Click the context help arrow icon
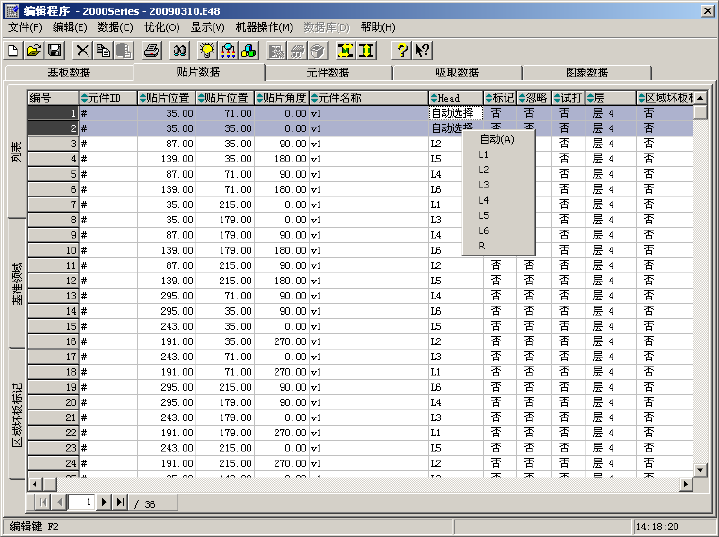719x537 pixels. click(x=422, y=50)
